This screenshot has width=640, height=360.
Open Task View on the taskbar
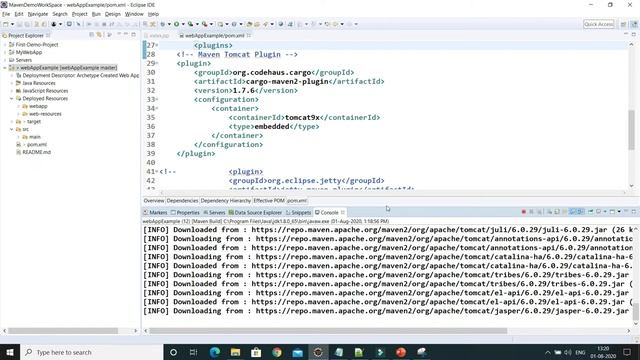[193, 352]
